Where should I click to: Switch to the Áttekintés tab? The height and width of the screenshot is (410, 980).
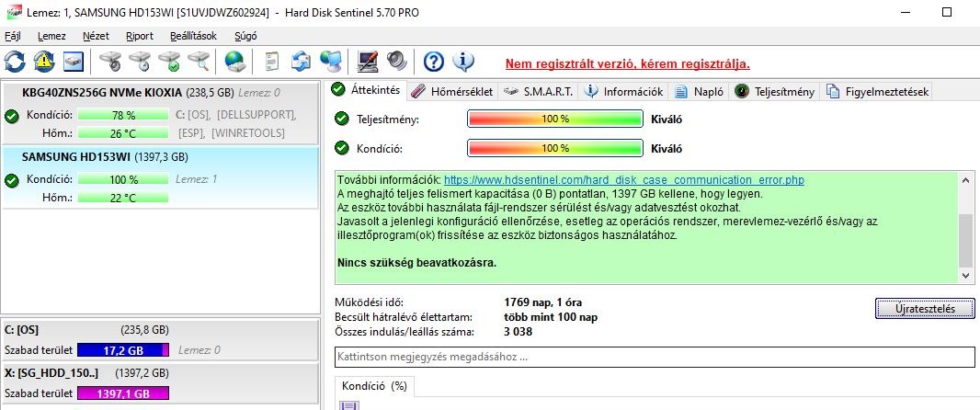coord(369,90)
